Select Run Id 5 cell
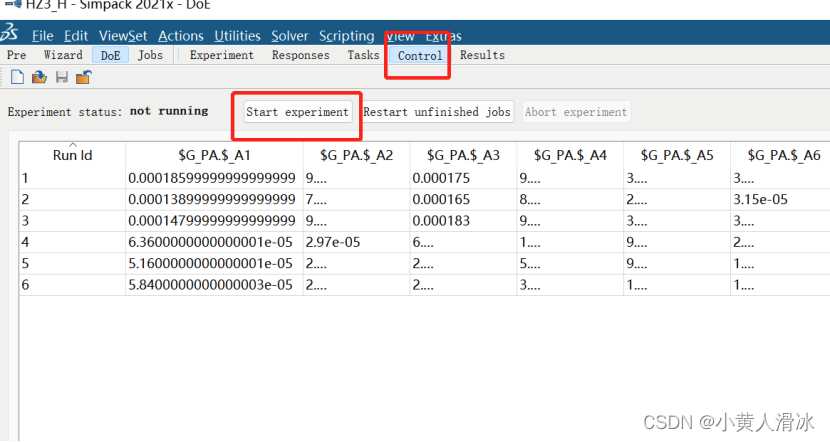 coord(73,263)
